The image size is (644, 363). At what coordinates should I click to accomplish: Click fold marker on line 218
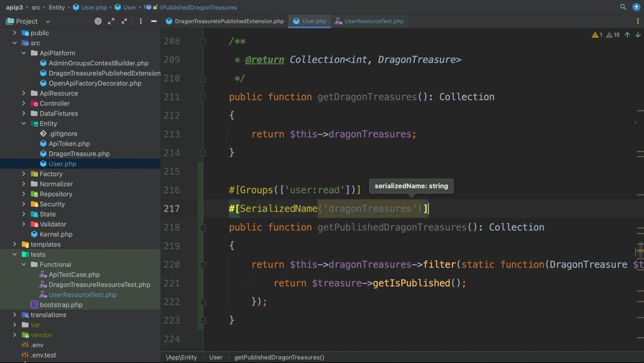click(x=203, y=228)
